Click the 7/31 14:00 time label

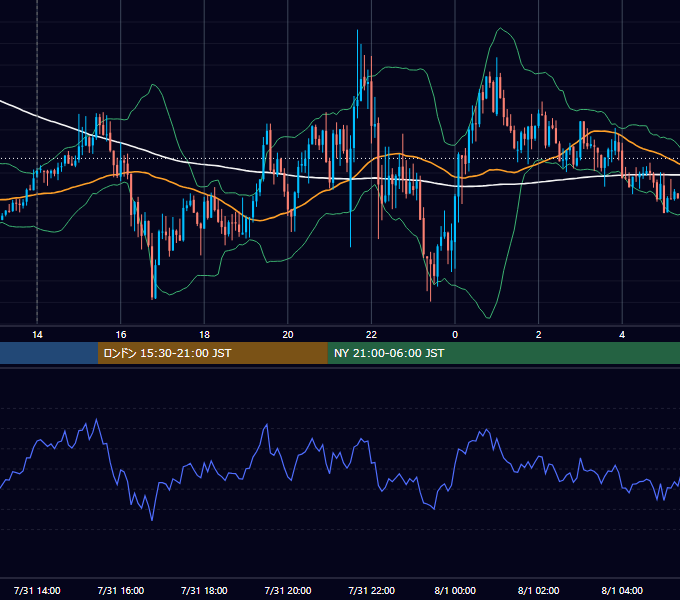click(x=37, y=590)
